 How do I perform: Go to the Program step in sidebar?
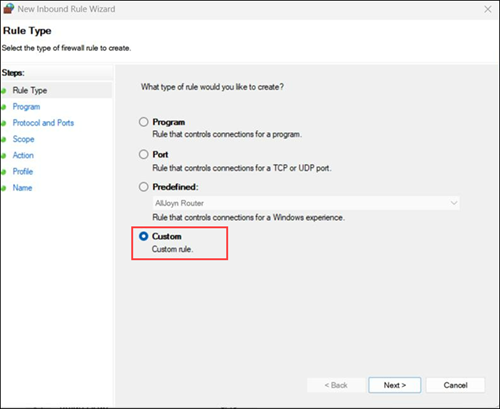coord(26,107)
